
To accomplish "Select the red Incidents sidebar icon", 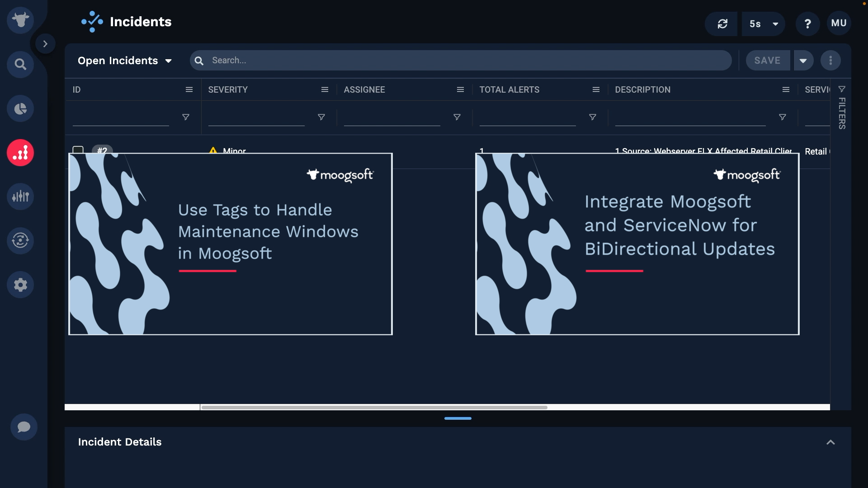I will pyautogui.click(x=20, y=153).
